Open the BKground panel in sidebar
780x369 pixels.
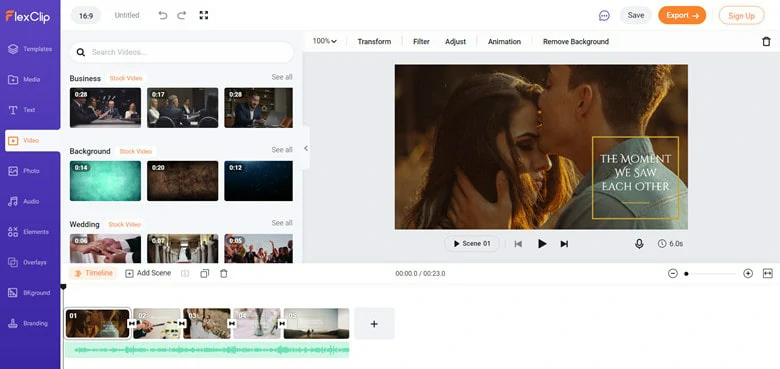[x=30, y=293]
